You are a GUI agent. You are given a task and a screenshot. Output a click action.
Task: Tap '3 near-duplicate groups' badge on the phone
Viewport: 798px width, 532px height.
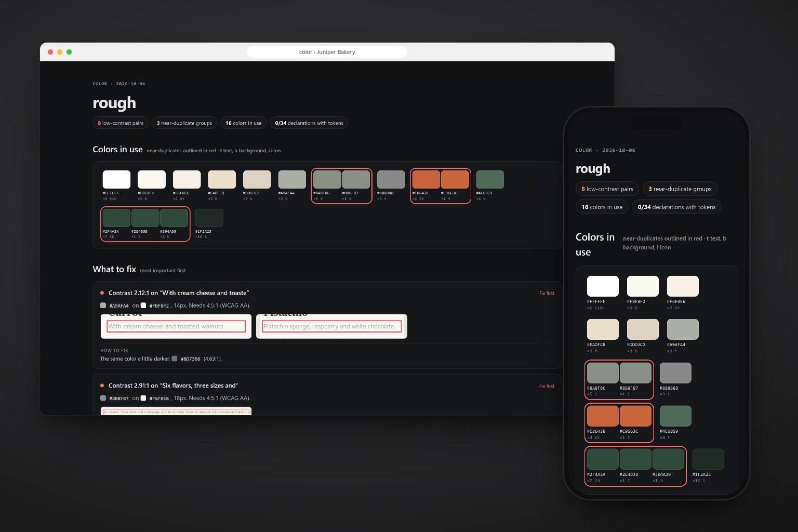[x=680, y=189]
